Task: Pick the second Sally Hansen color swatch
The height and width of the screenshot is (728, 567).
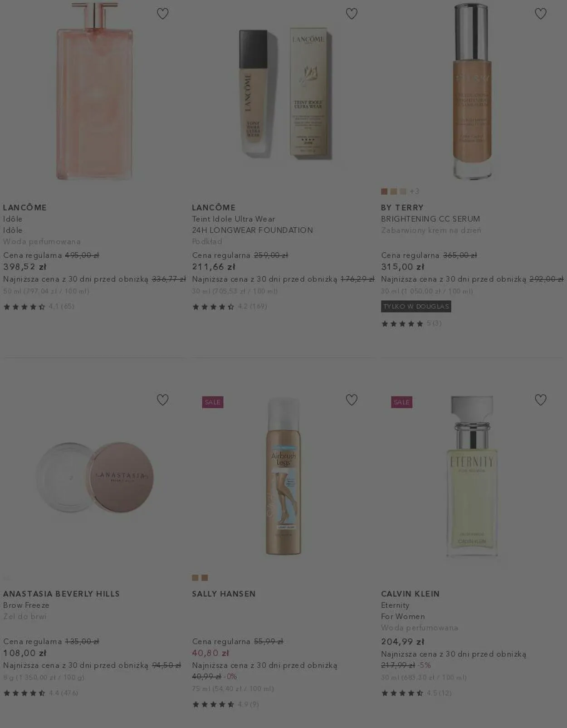Action: click(205, 578)
